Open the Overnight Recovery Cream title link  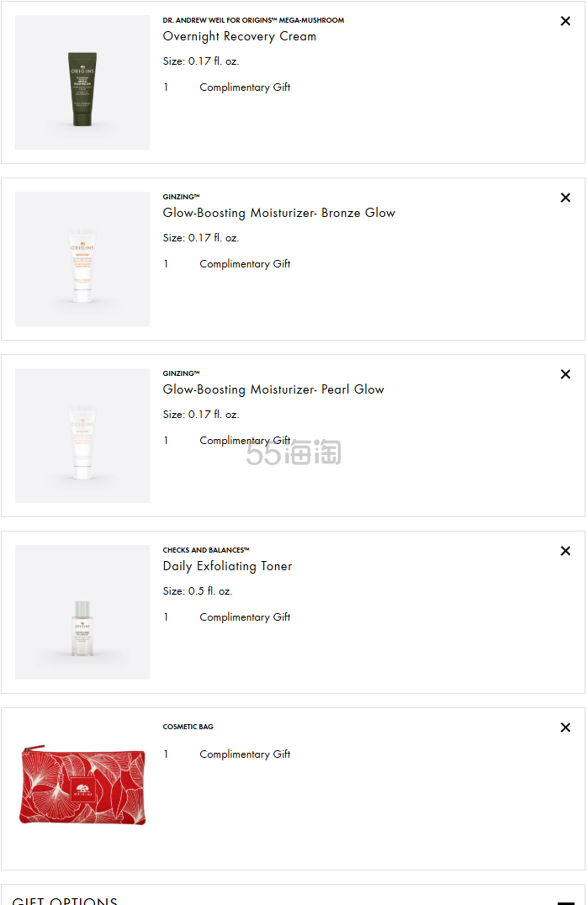click(x=240, y=36)
